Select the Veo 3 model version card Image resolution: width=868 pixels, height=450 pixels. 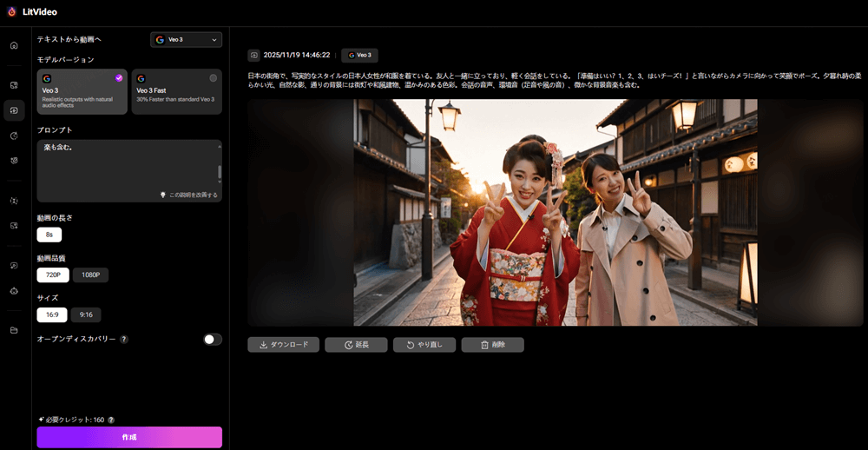82,91
